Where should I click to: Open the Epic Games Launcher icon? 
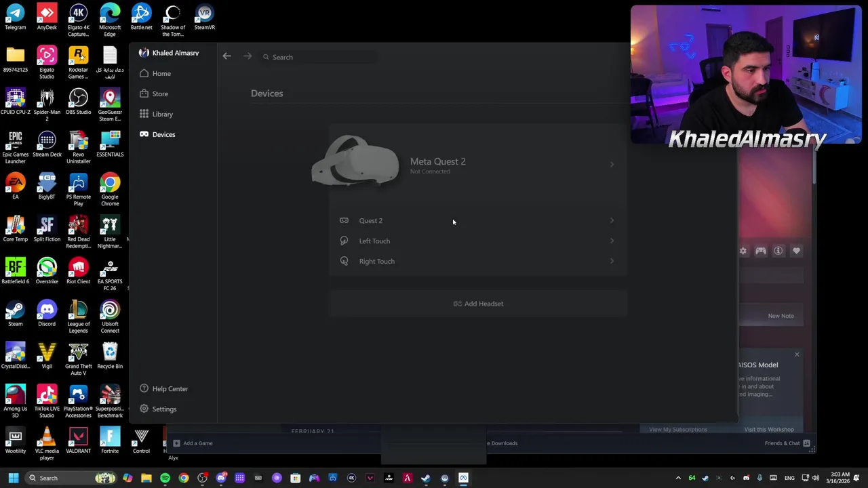pyautogui.click(x=15, y=148)
